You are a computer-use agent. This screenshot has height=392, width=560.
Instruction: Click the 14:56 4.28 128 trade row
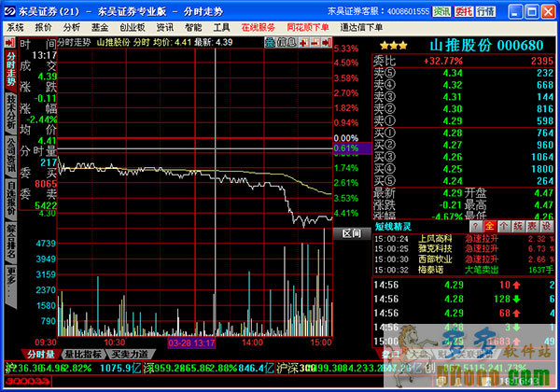[464, 299]
